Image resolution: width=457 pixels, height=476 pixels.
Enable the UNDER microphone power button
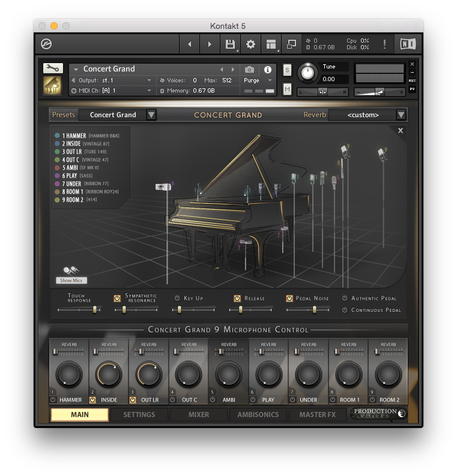pyautogui.click(x=292, y=400)
